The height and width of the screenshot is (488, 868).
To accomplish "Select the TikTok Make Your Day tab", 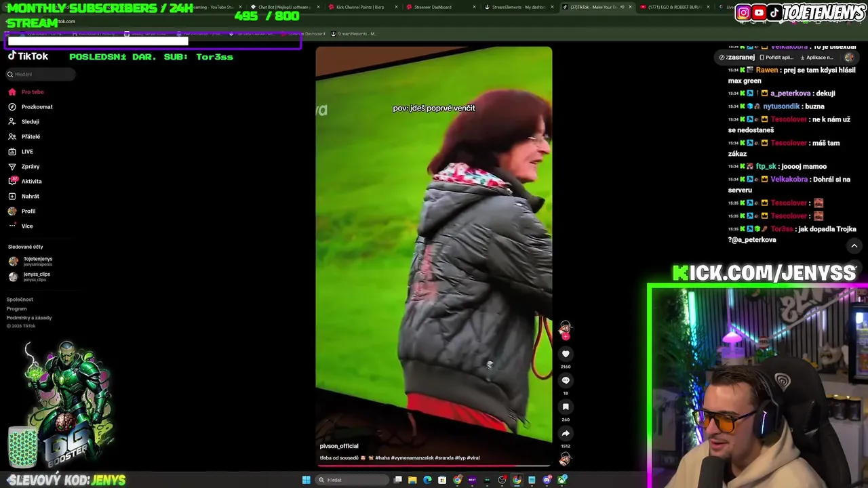I will [x=596, y=7].
